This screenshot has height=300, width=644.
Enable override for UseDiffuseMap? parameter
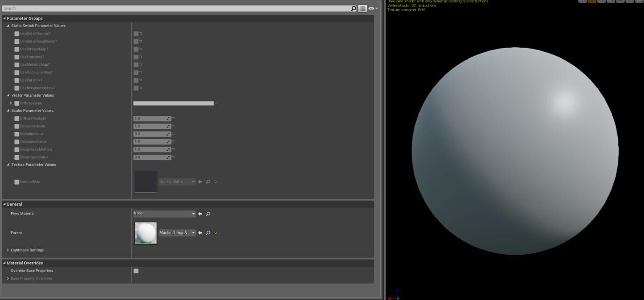click(17, 49)
